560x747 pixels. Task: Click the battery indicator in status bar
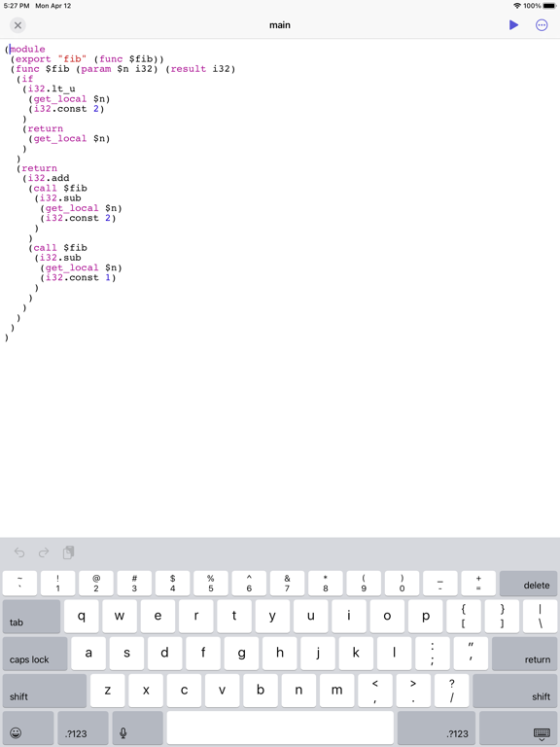(x=548, y=6)
